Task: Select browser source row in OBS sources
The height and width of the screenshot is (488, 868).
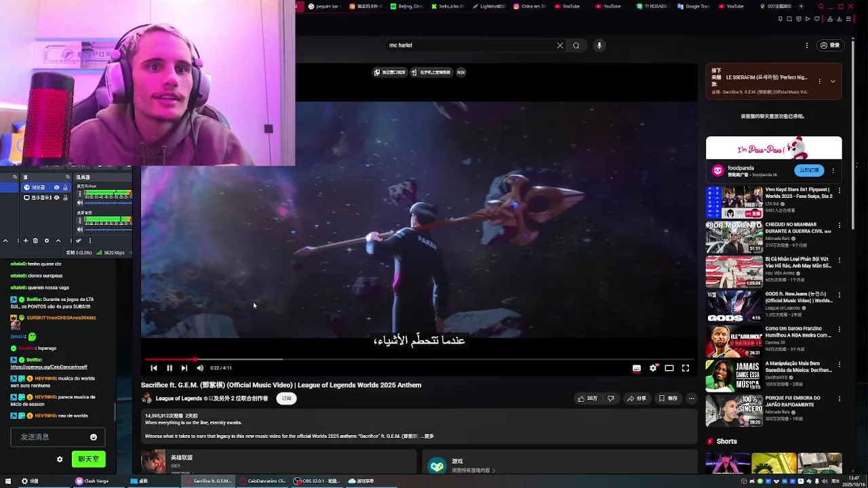Action: click(46, 188)
